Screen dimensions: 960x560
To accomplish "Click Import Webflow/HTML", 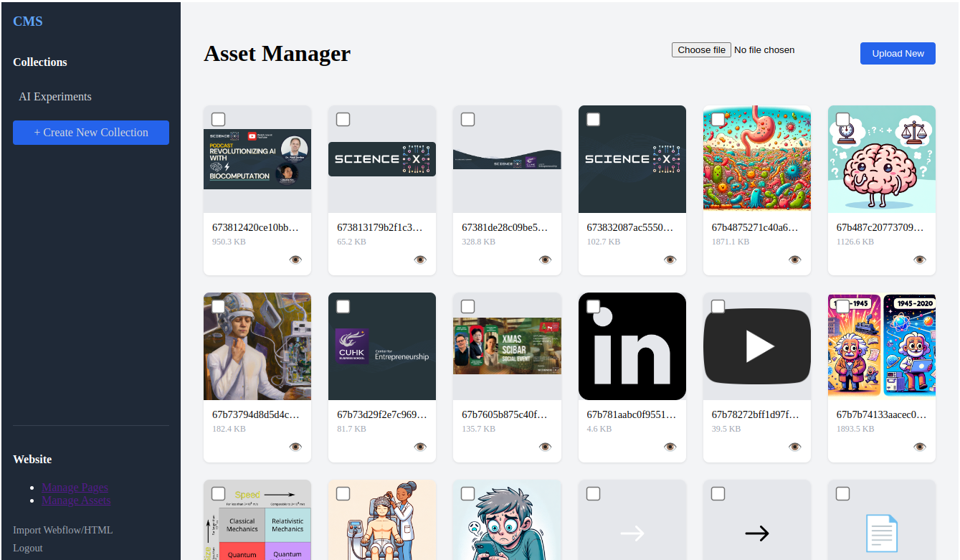I will (63, 530).
